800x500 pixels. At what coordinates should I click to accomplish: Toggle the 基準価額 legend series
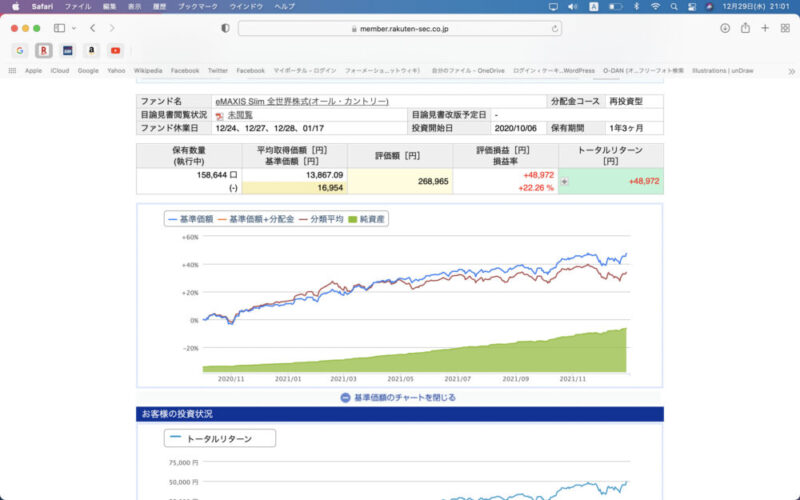[190, 219]
